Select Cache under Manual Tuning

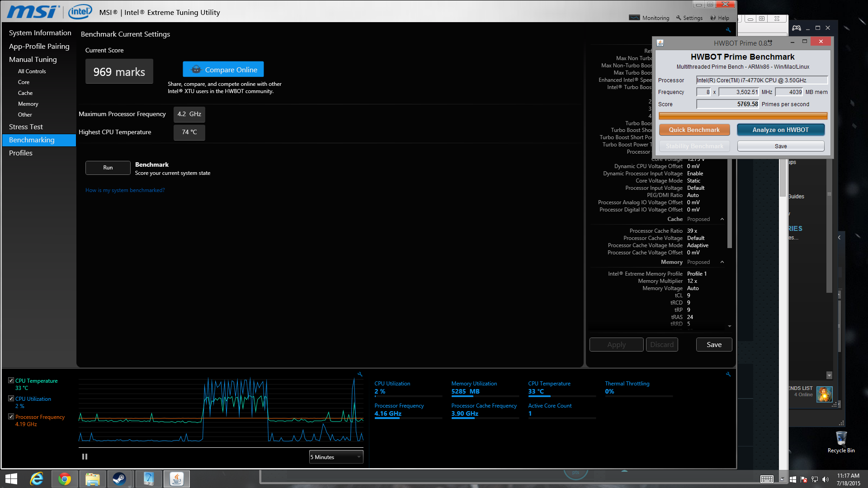point(25,93)
